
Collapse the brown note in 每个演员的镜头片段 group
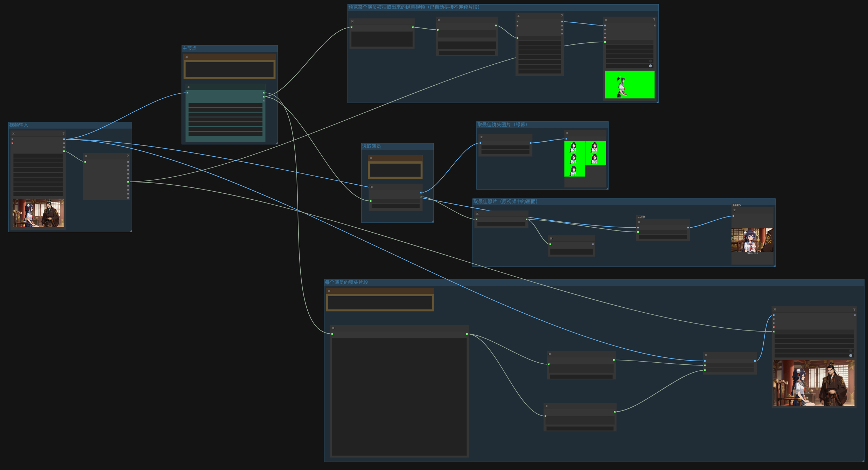pos(329,291)
